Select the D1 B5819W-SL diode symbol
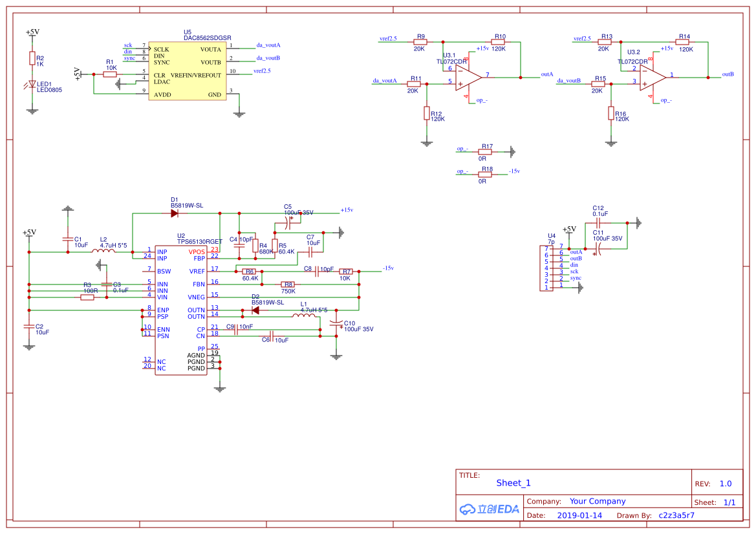The width and height of the screenshot is (756, 534). click(175, 213)
